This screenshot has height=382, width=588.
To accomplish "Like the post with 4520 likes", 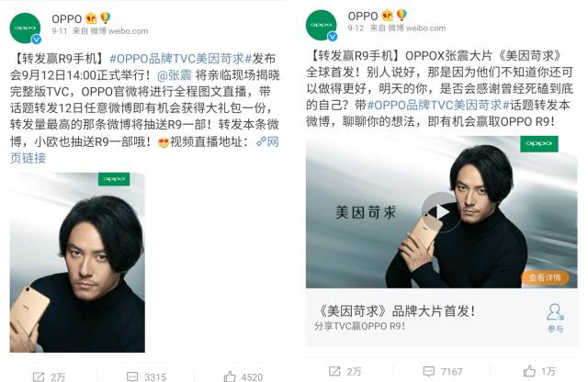I will 230,376.
